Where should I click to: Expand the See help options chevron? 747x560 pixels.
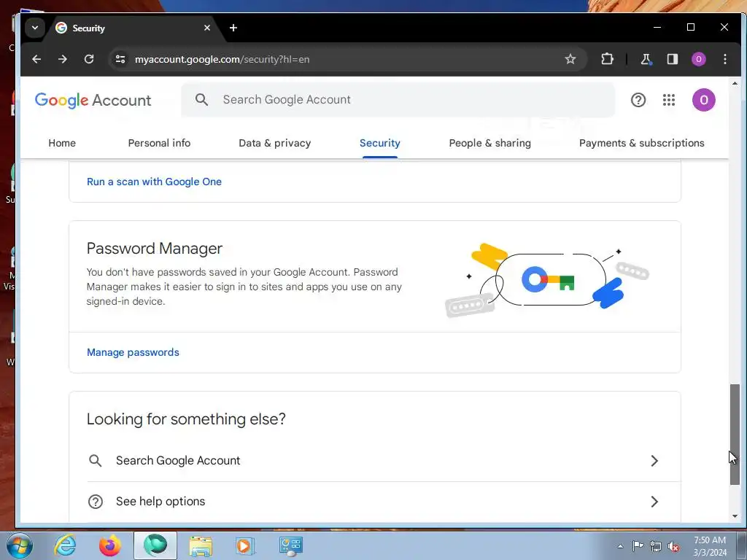point(654,502)
